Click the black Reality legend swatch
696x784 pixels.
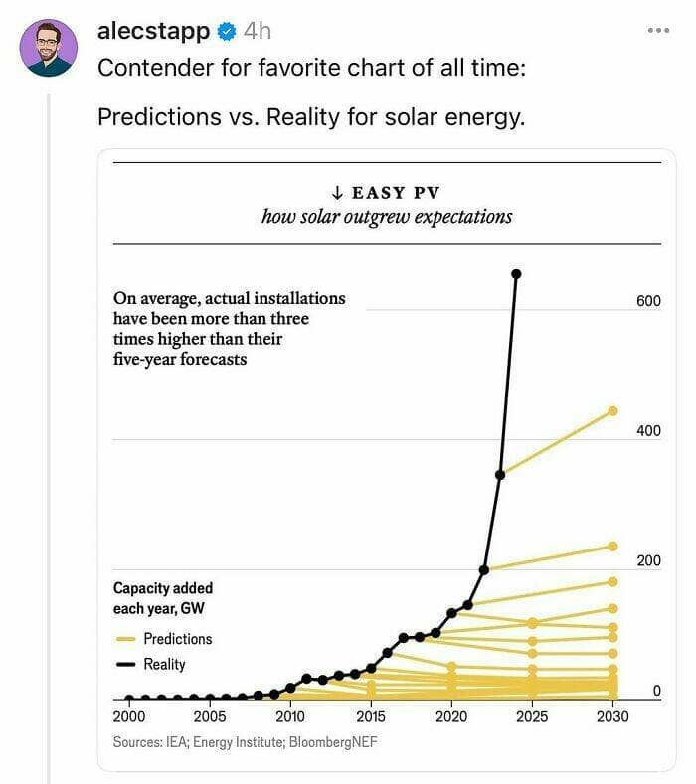(x=125, y=664)
